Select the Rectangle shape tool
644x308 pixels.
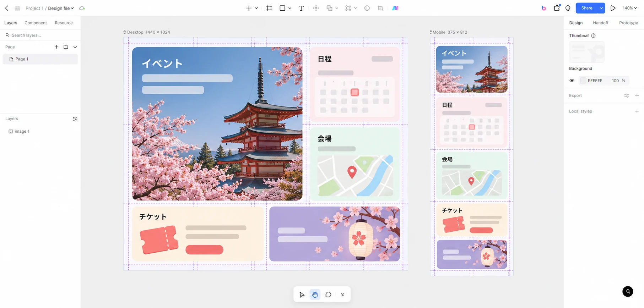point(282,8)
